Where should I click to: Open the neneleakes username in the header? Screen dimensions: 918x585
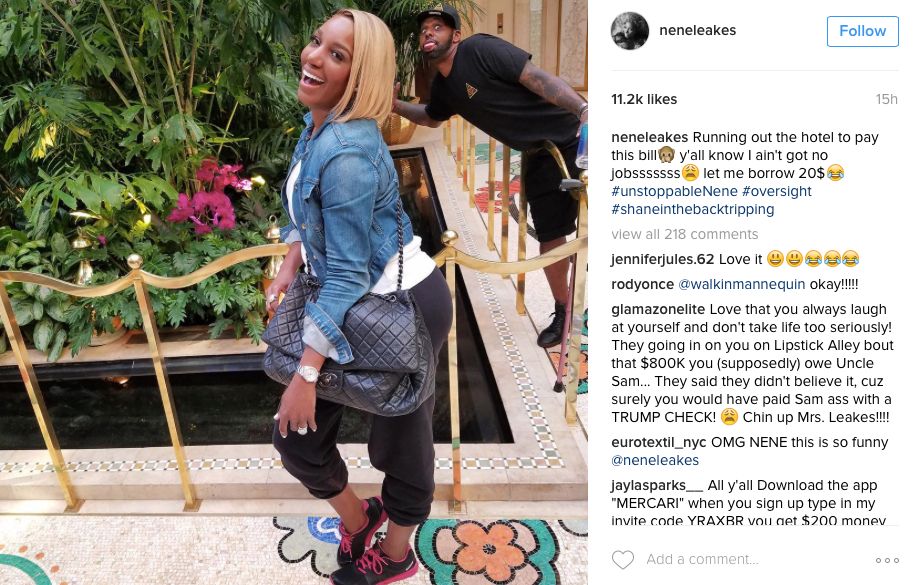[697, 30]
